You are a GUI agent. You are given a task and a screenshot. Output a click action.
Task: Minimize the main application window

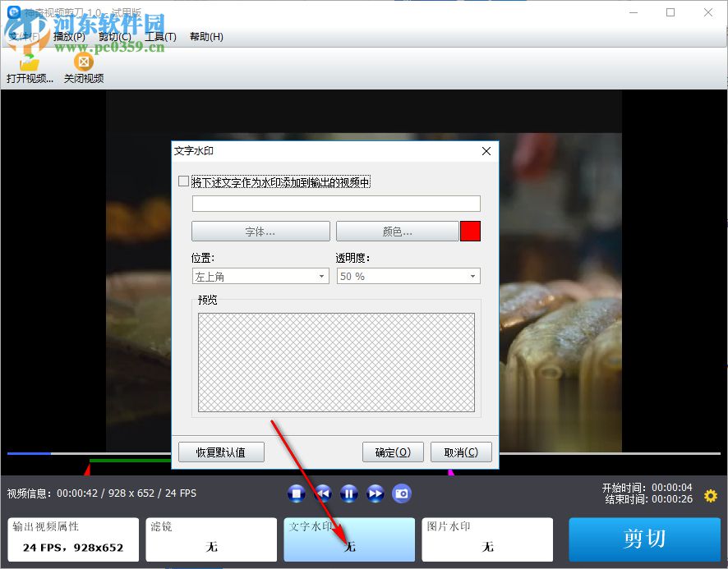(634, 12)
